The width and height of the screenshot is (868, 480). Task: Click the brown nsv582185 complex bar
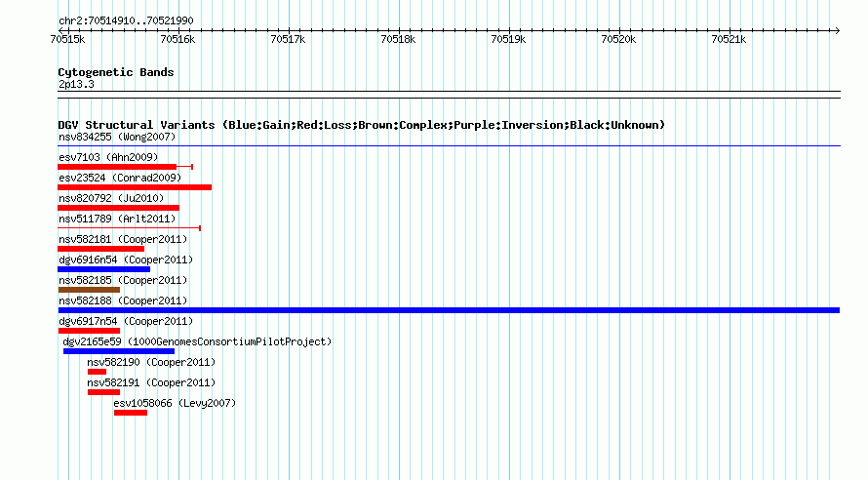tap(89, 290)
